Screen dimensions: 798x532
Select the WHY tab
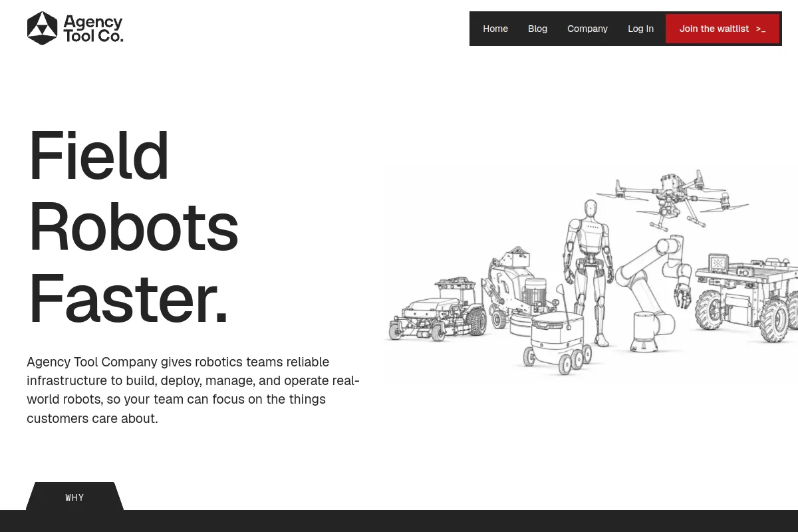(x=74, y=497)
